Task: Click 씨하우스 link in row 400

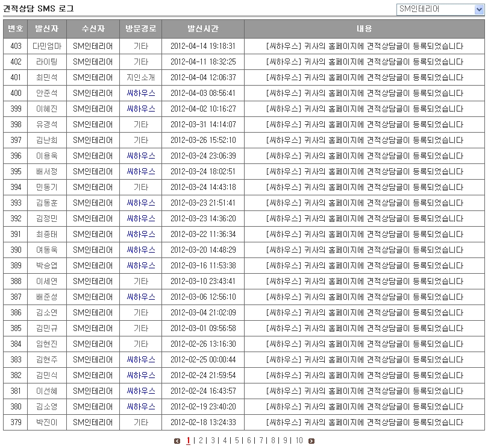Action: tap(140, 93)
